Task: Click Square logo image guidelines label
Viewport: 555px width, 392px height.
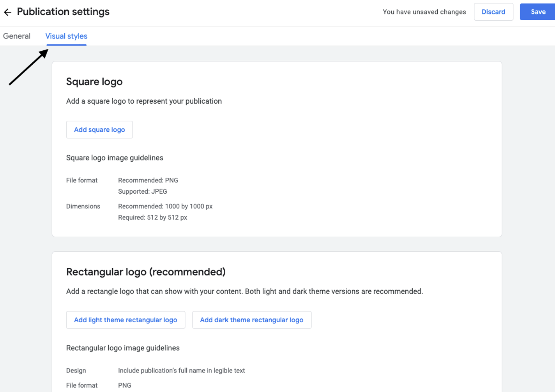Action: coord(115,157)
